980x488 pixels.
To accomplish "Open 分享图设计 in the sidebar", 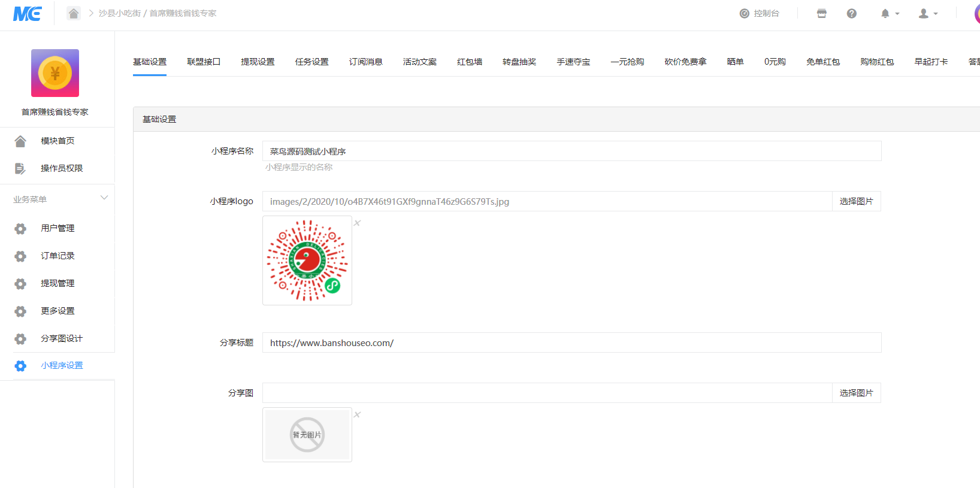I will click(x=62, y=338).
